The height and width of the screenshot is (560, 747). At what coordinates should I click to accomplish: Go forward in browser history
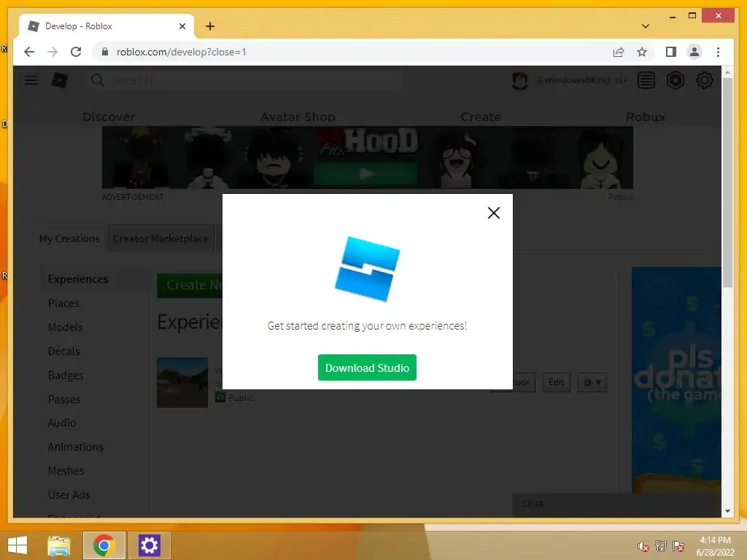click(53, 52)
